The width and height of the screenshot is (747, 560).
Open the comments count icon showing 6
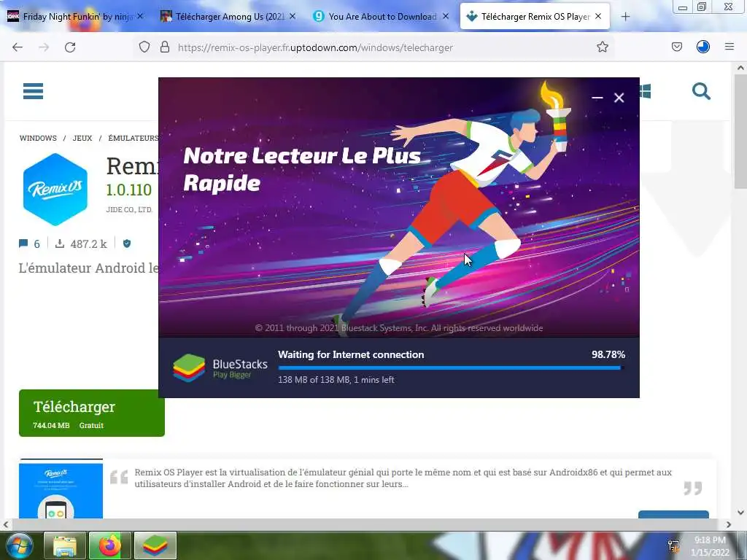pyautogui.click(x=23, y=244)
